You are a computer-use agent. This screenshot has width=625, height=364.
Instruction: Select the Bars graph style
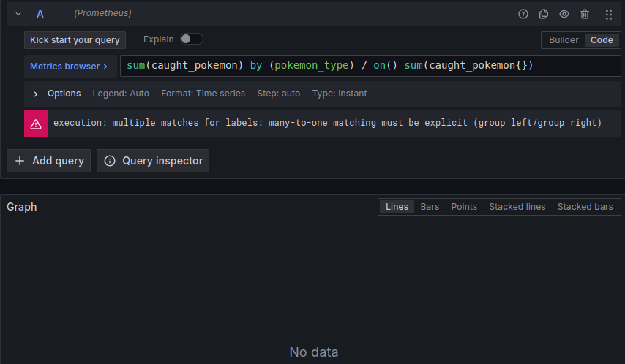click(x=430, y=207)
